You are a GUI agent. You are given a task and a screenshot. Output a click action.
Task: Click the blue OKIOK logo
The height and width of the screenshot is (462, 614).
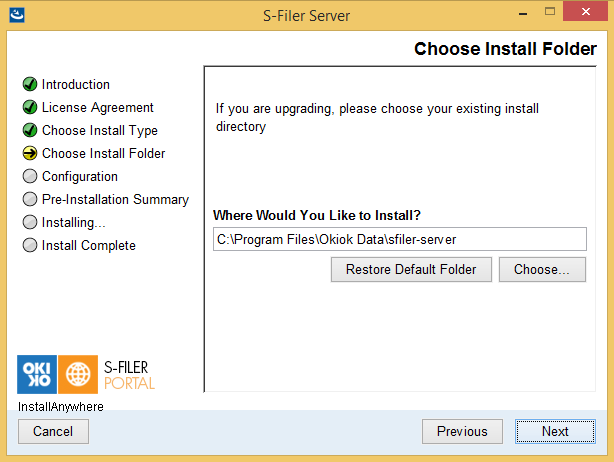pos(37,374)
